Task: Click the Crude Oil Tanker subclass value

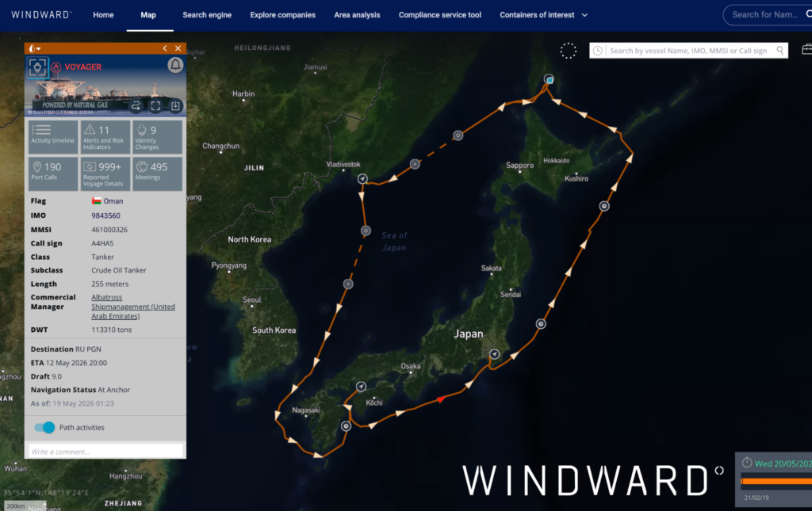Action: coord(119,270)
